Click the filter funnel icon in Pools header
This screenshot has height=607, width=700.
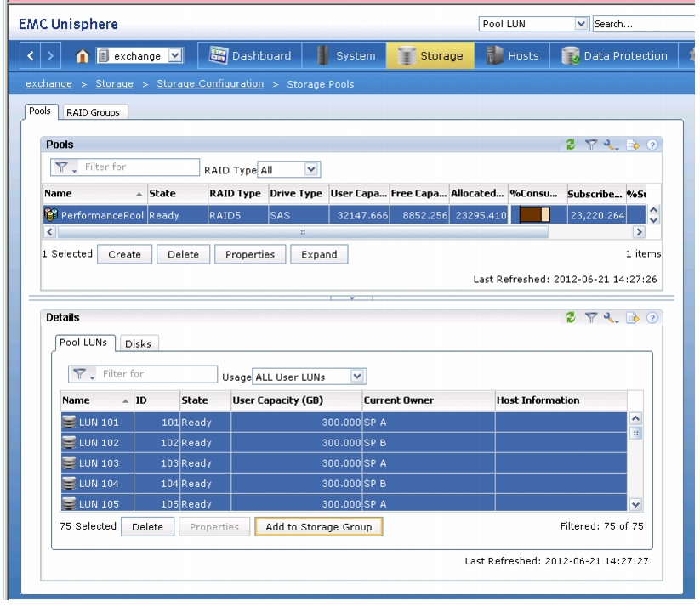(591, 145)
